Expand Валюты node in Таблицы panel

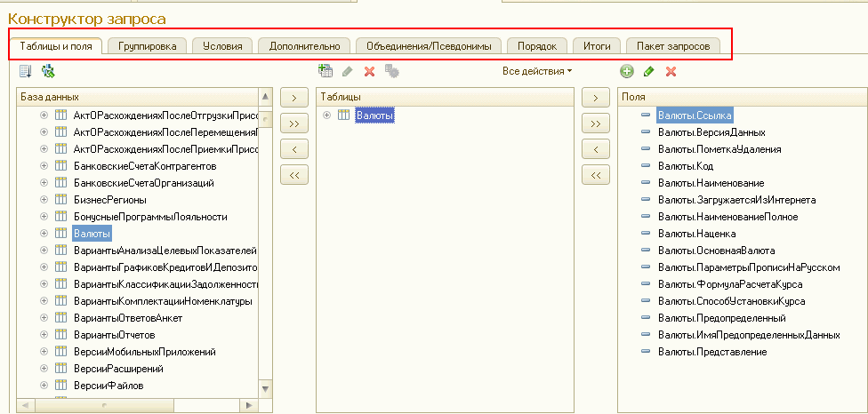pos(326,115)
